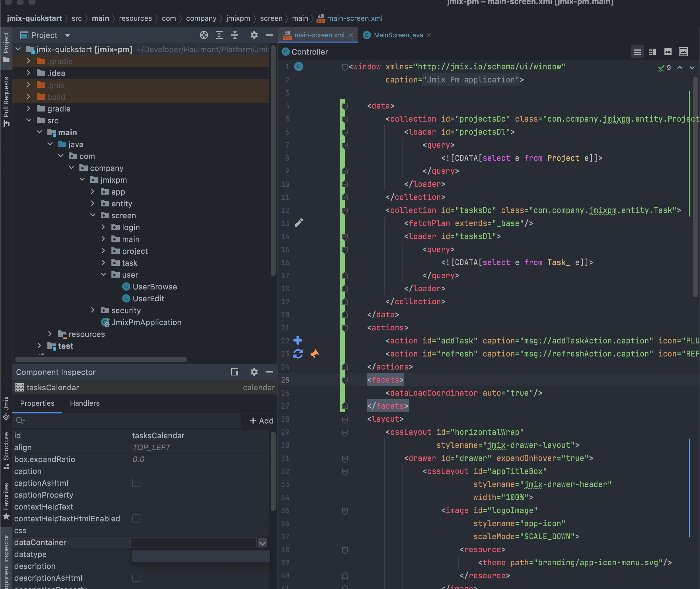Enable the descriptionAsHtml checkbox
The height and width of the screenshot is (589, 700).
point(136,578)
